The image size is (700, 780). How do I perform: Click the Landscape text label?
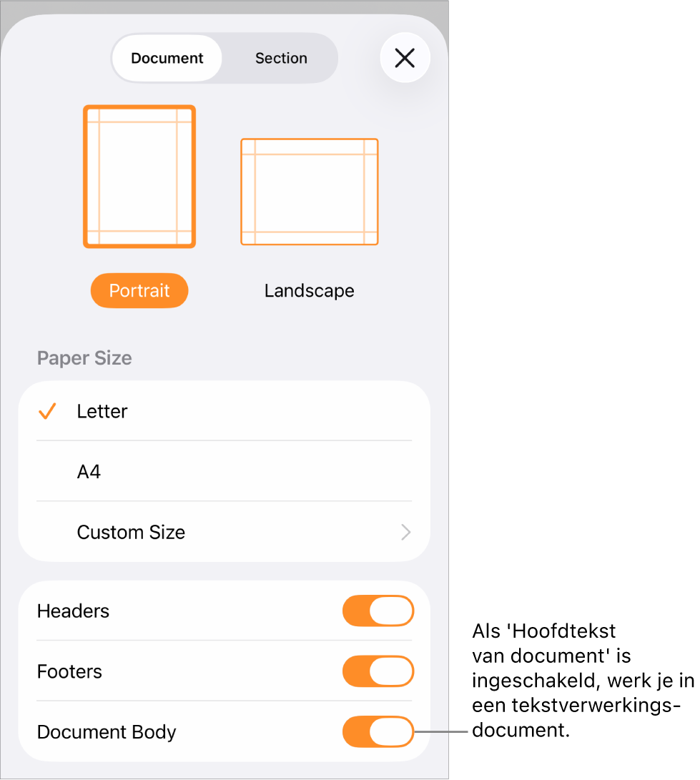(310, 290)
